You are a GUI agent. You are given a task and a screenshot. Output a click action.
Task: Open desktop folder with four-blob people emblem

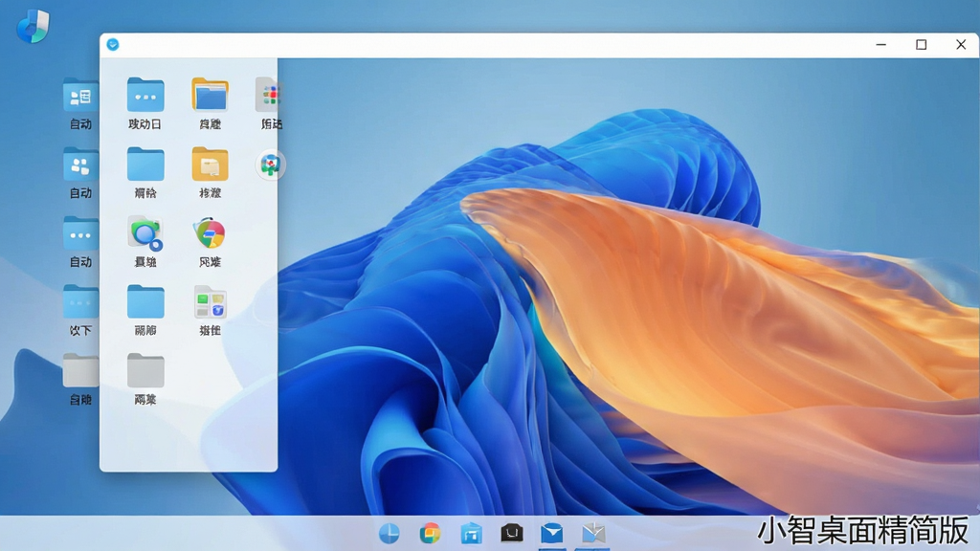coord(80,165)
